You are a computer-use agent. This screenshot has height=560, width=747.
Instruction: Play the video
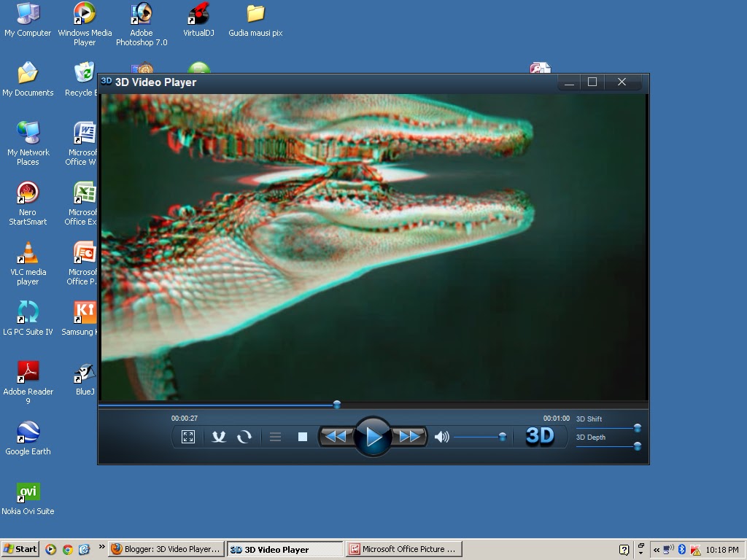pyautogui.click(x=373, y=437)
